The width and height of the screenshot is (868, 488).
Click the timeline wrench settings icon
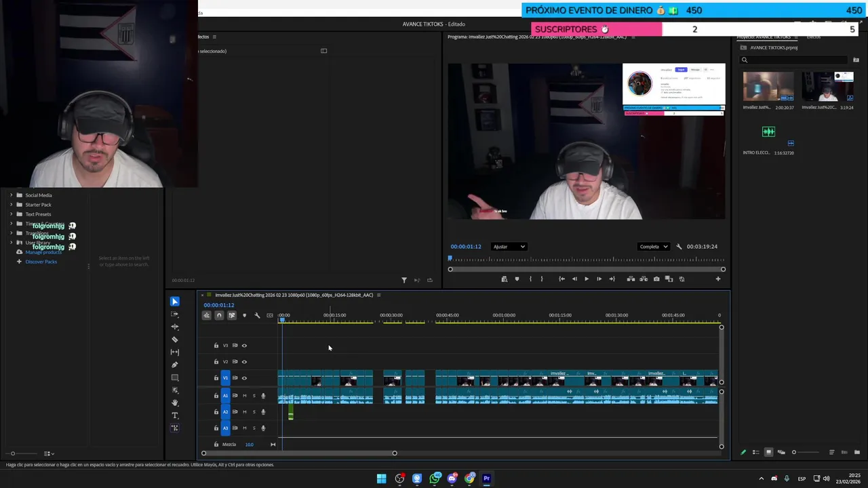257,315
